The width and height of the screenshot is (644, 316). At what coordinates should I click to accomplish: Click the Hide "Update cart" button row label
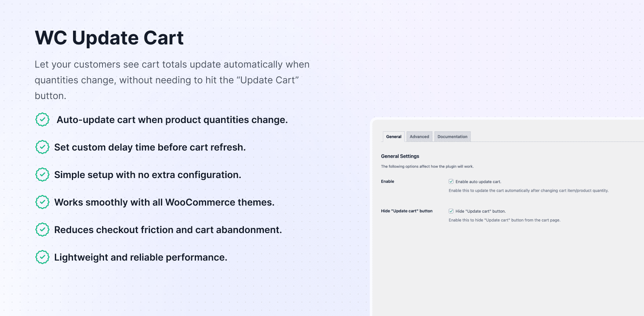click(x=406, y=211)
